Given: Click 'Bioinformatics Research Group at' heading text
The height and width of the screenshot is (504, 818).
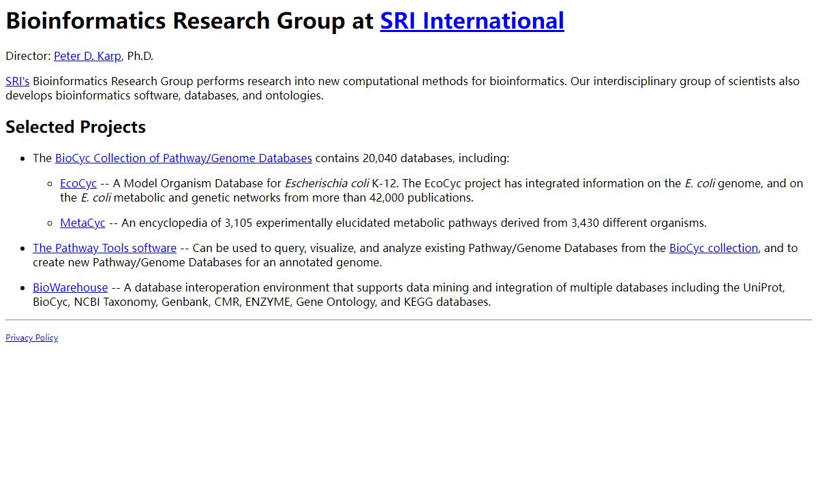Looking at the screenshot, I should click(x=190, y=21).
